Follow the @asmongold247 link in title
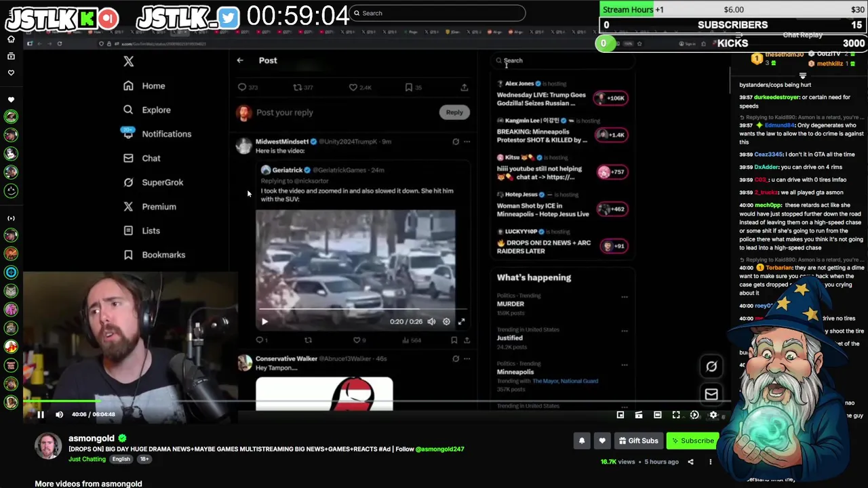 click(439, 449)
